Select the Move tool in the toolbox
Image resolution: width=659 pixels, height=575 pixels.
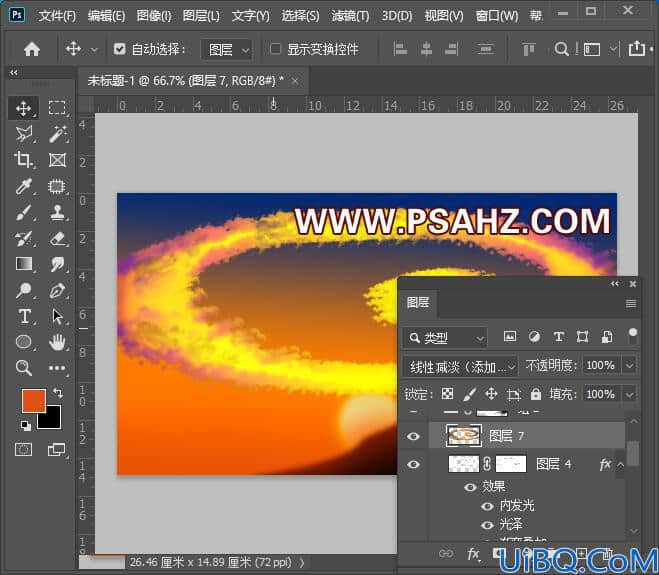click(x=24, y=108)
